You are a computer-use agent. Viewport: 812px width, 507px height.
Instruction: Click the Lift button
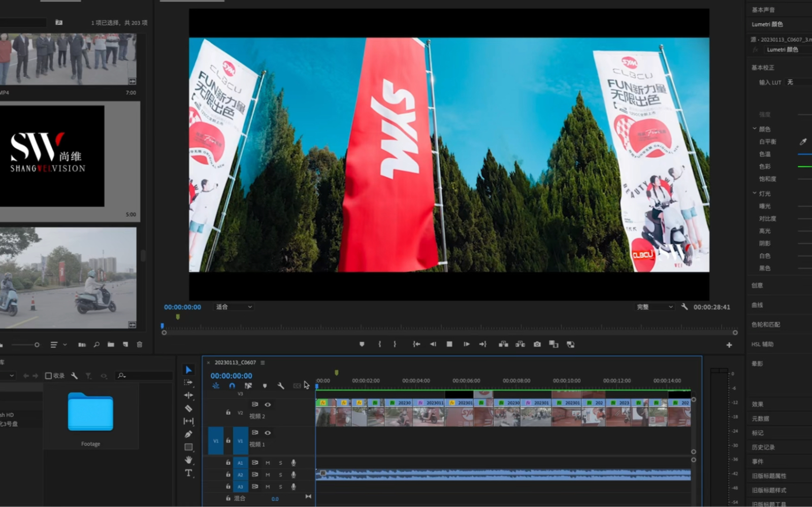click(x=503, y=344)
